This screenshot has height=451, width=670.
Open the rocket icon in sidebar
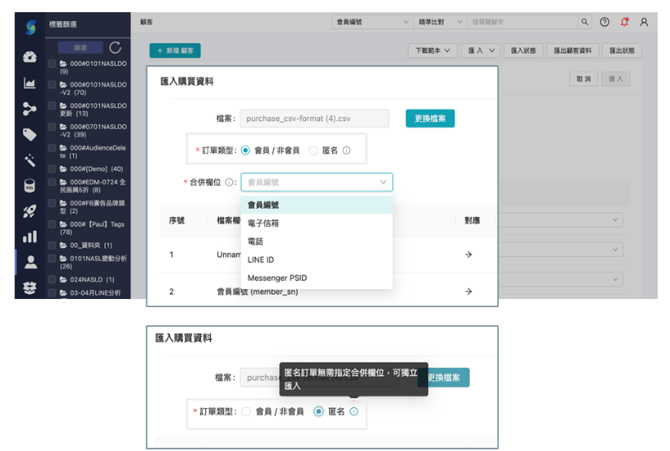click(30, 211)
